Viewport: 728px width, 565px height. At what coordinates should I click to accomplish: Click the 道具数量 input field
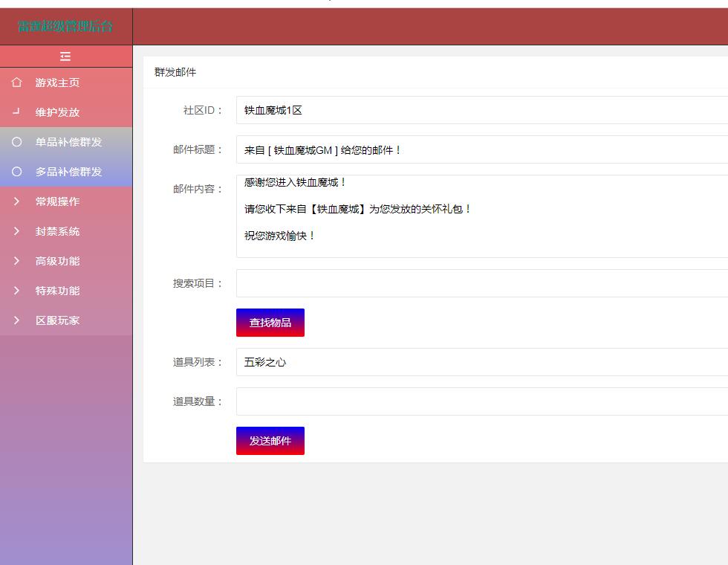click(x=481, y=401)
